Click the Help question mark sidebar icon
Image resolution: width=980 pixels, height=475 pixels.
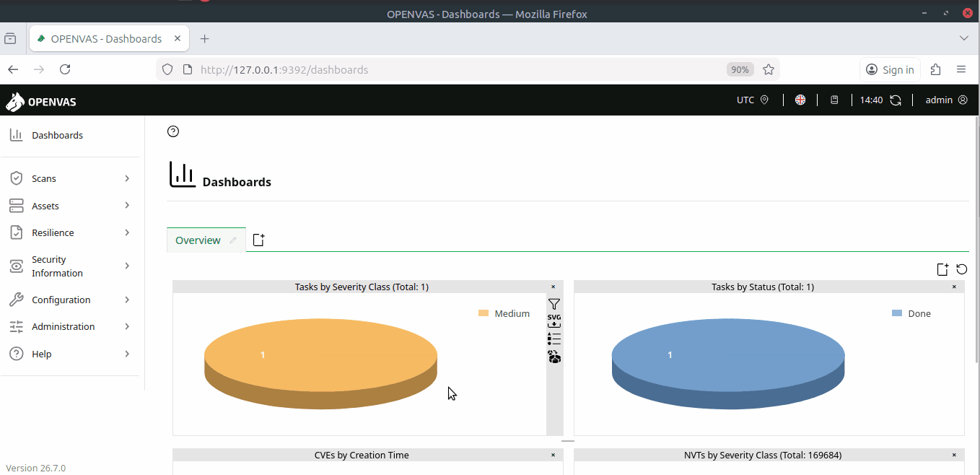point(16,354)
